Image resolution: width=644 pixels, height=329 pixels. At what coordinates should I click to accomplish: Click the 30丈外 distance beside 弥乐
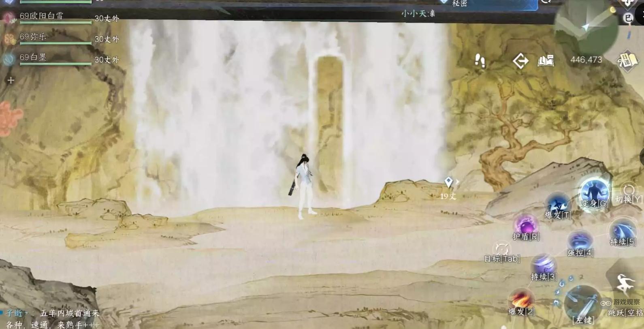(107, 39)
